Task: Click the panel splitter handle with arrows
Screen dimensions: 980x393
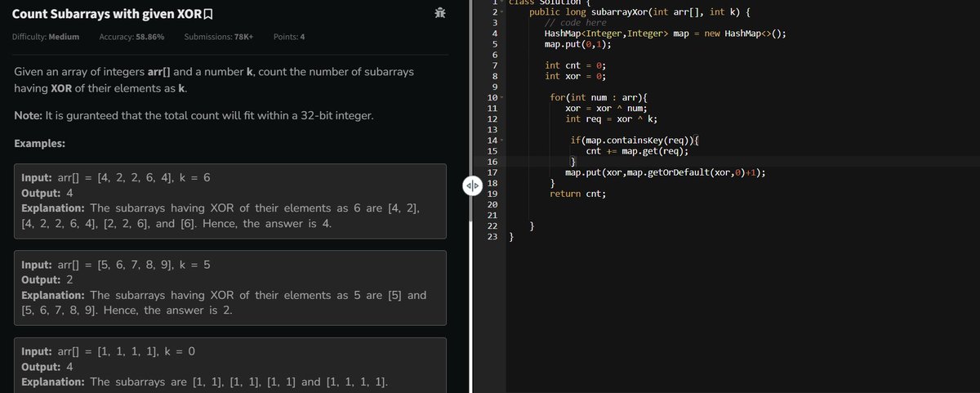Action: [474, 186]
